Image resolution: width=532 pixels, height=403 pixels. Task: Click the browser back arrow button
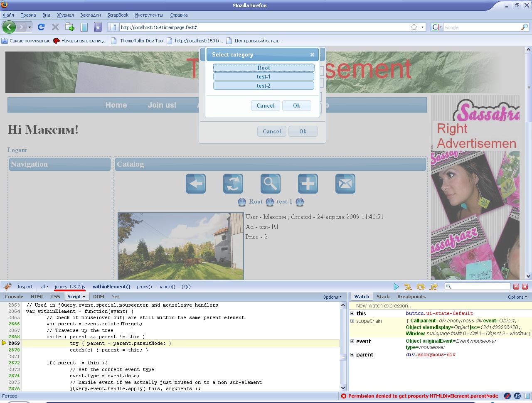tap(9, 27)
